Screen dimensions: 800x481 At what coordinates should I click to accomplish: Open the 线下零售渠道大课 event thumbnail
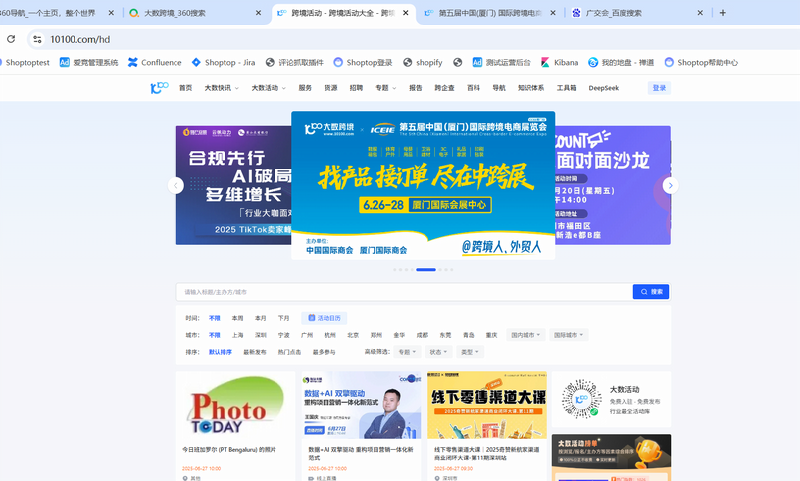click(487, 405)
